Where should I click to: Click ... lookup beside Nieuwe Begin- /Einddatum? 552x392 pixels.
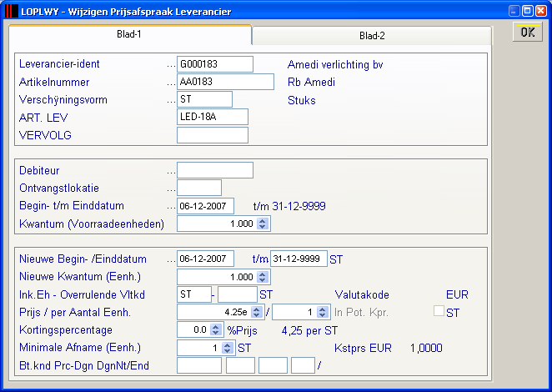pyautogui.click(x=171, y=261)
